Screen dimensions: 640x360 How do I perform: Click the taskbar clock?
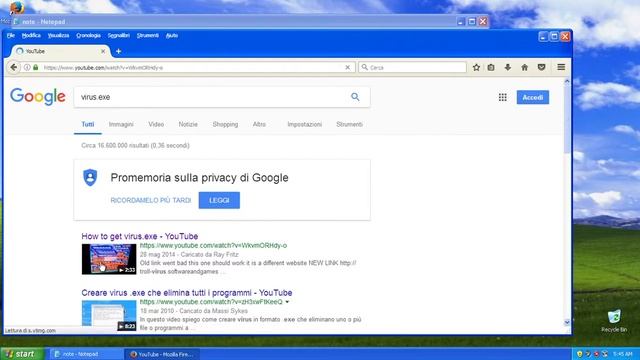(x=622, y=354)
